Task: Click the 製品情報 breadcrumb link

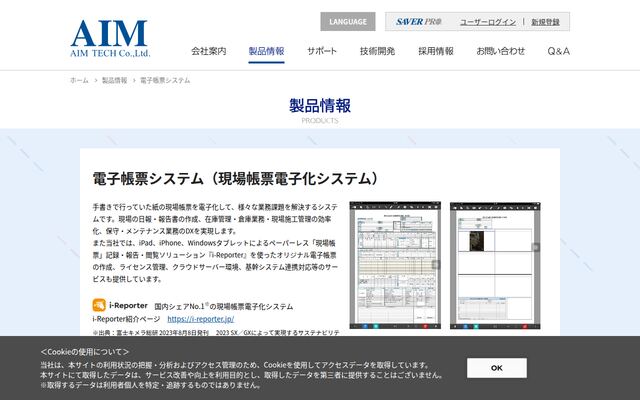Action: pyautogui.click(x=114, y=80)
